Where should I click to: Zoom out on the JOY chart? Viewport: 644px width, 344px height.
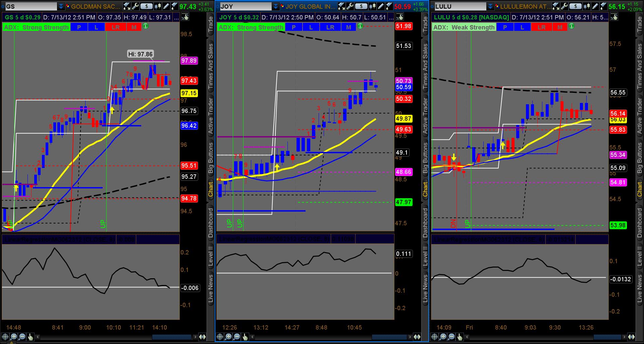(x=237, y=337)
